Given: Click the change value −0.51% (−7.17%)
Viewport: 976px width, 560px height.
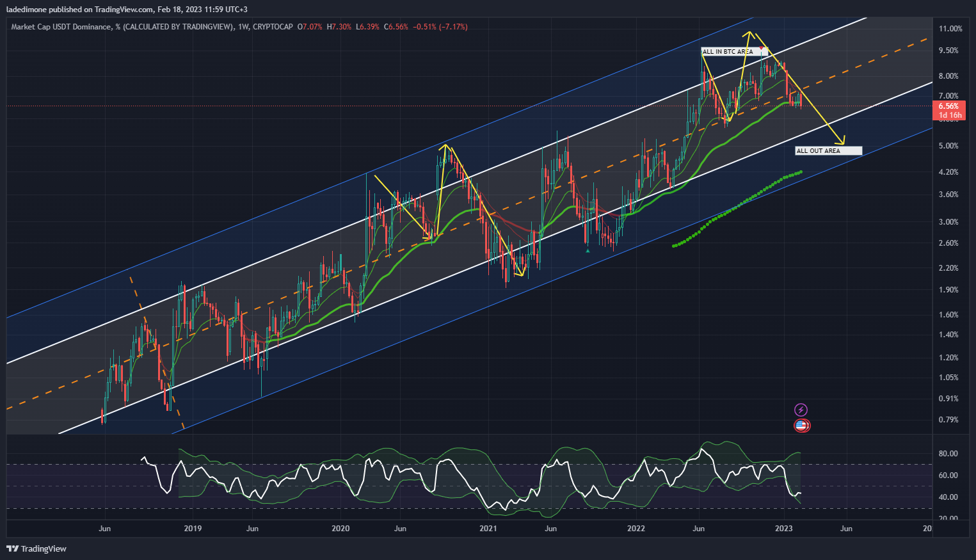Looking at the screenshot, I should (x=440, y=27).
